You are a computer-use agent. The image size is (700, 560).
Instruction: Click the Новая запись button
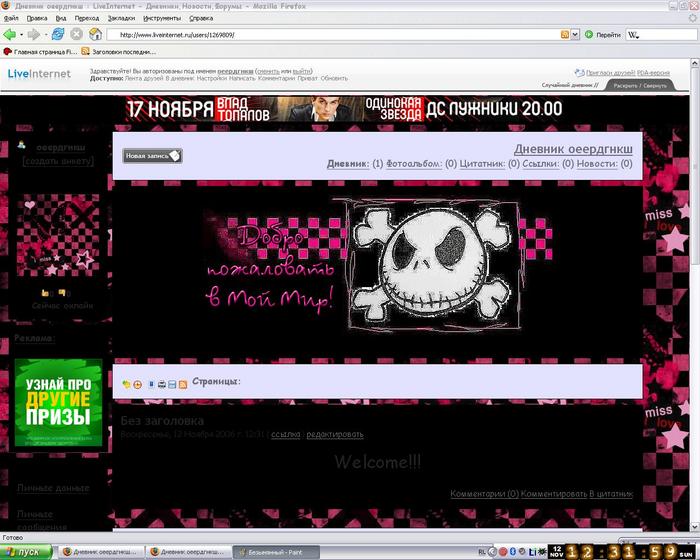click(x=152, y=156)
